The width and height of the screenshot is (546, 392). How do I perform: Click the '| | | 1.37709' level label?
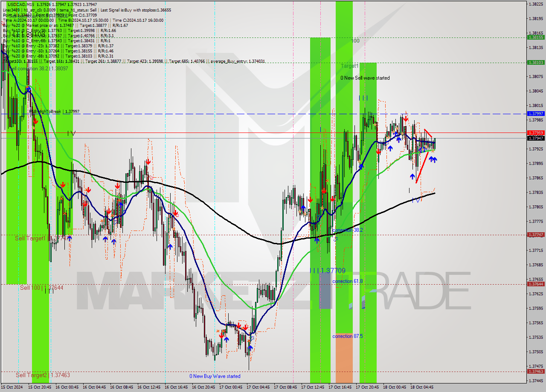coord(327,271)
